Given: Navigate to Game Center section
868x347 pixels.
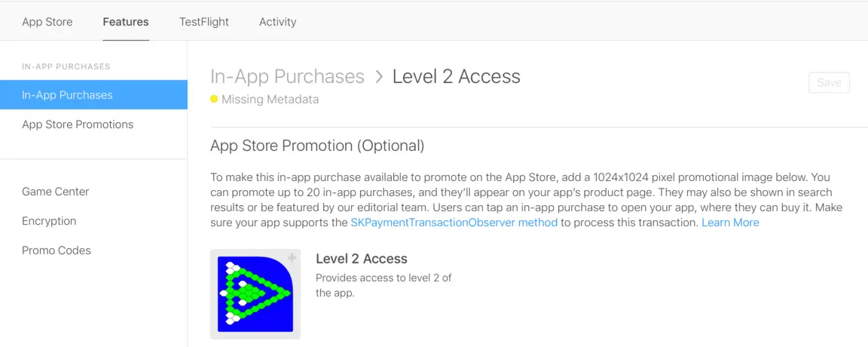Looking at the screenshot, I should [56, 192].
